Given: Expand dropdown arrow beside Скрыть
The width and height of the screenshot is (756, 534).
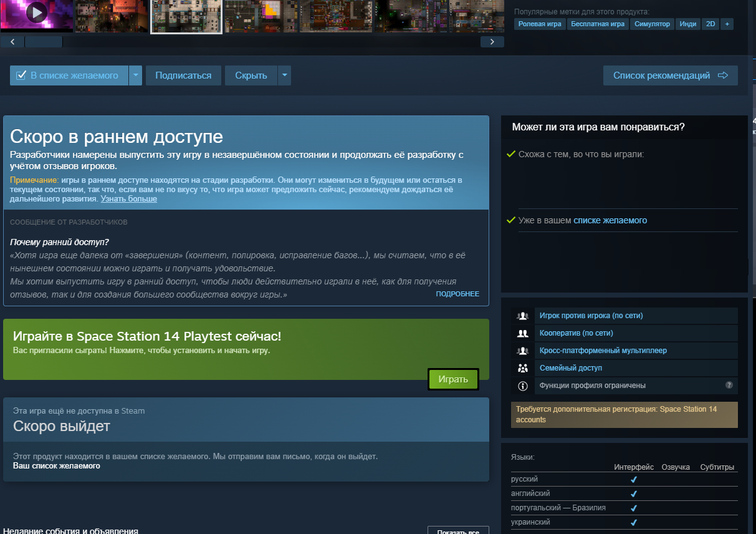Looking at the screenshot, I should pos(284,75).
